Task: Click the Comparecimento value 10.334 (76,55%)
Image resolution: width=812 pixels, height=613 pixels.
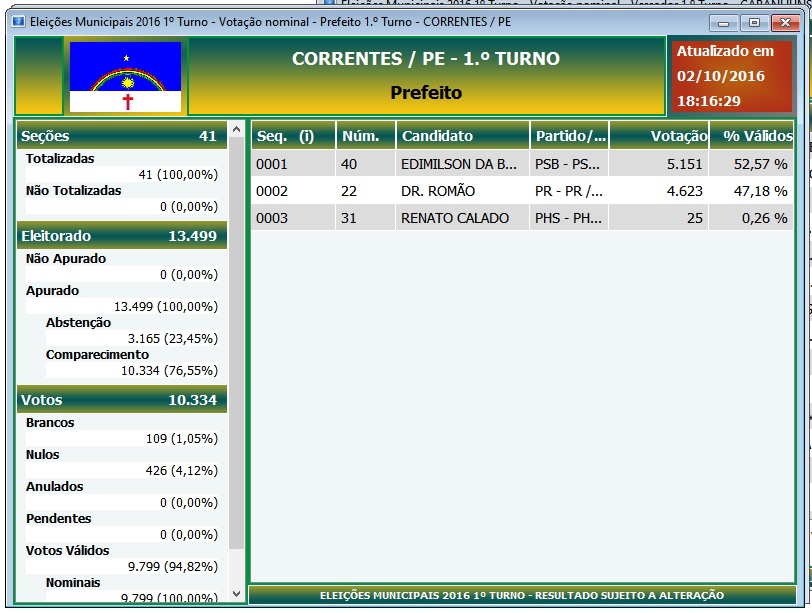Action: click(x=169, y=371)
